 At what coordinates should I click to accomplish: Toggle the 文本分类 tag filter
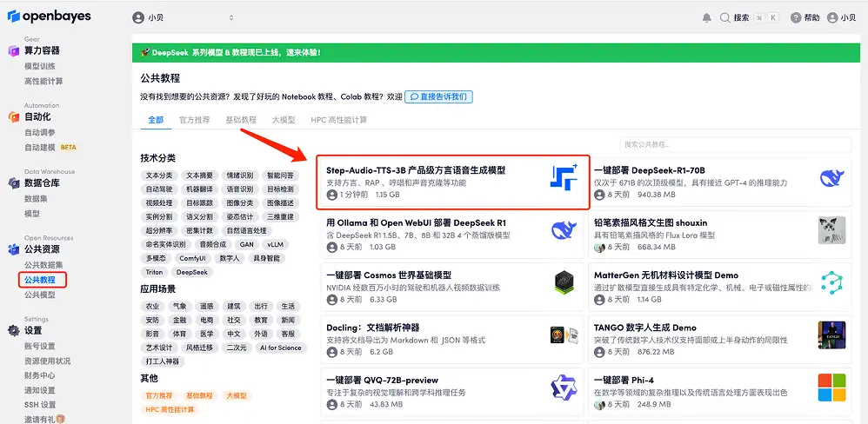(x=159, y=176)
